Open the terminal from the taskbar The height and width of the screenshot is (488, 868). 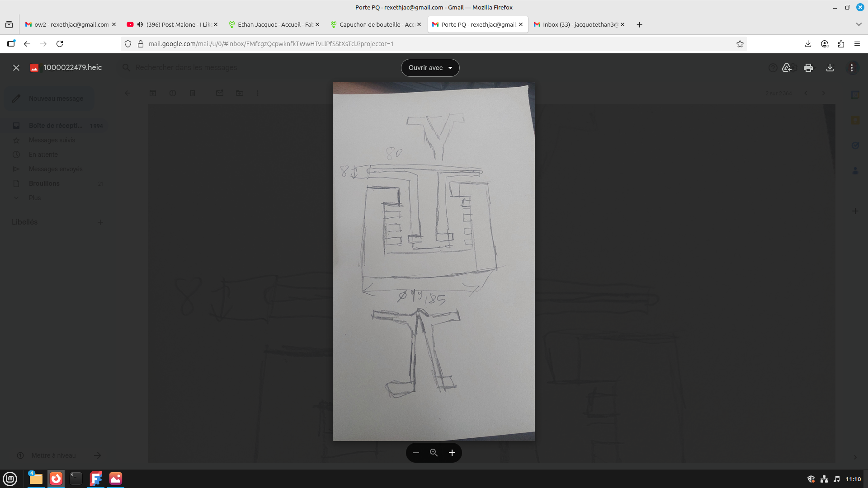(75, 479)
